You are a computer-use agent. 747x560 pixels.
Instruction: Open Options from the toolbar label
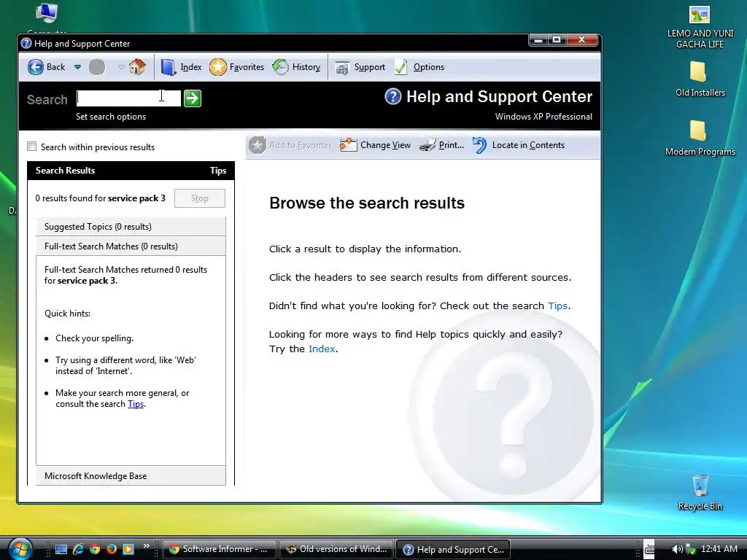tap(429, 67)
